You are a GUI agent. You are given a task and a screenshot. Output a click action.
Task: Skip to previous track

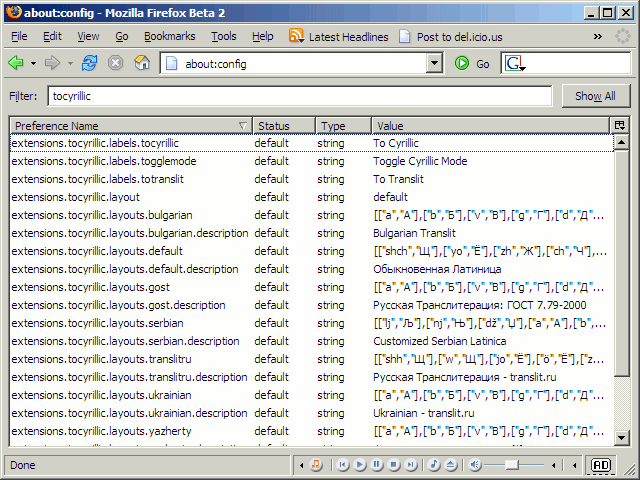[343, 464]
